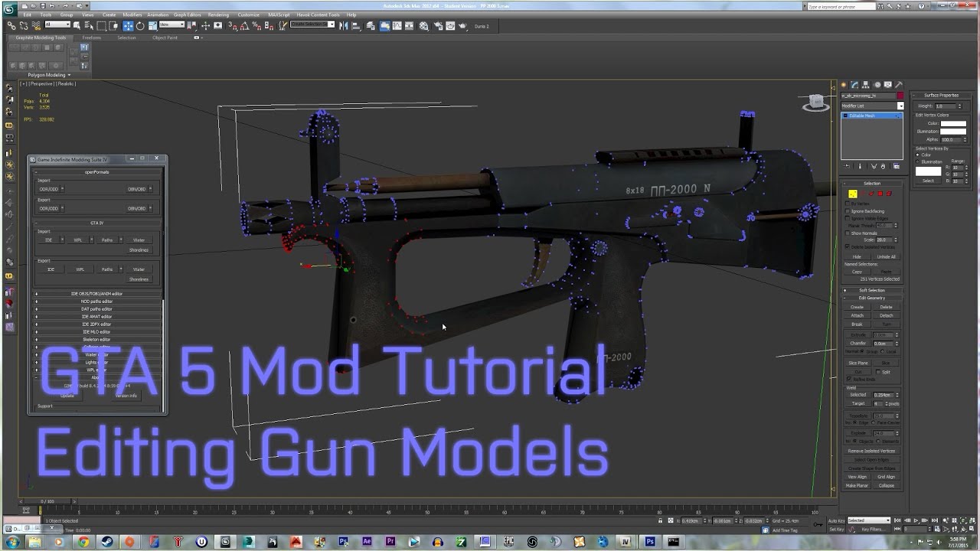
Task: Enable the Ignore Backfacing checkbox
Action: pyautogui.click(x=848, y=211)
